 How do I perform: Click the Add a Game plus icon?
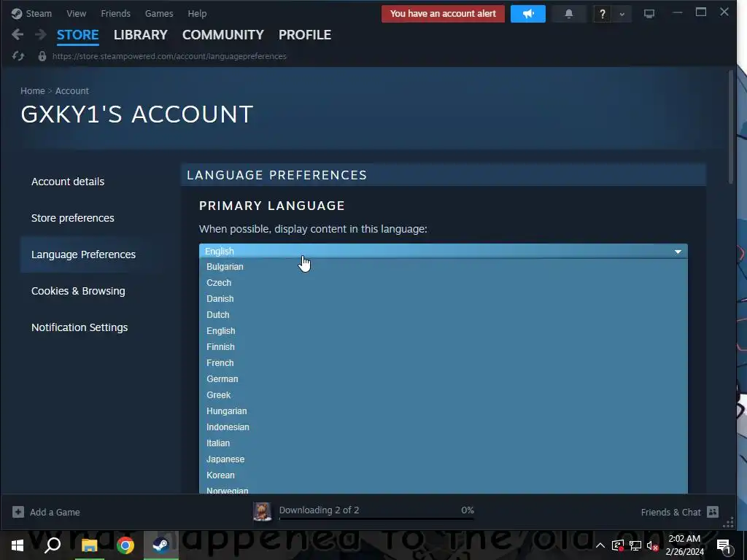coord(18,512)
